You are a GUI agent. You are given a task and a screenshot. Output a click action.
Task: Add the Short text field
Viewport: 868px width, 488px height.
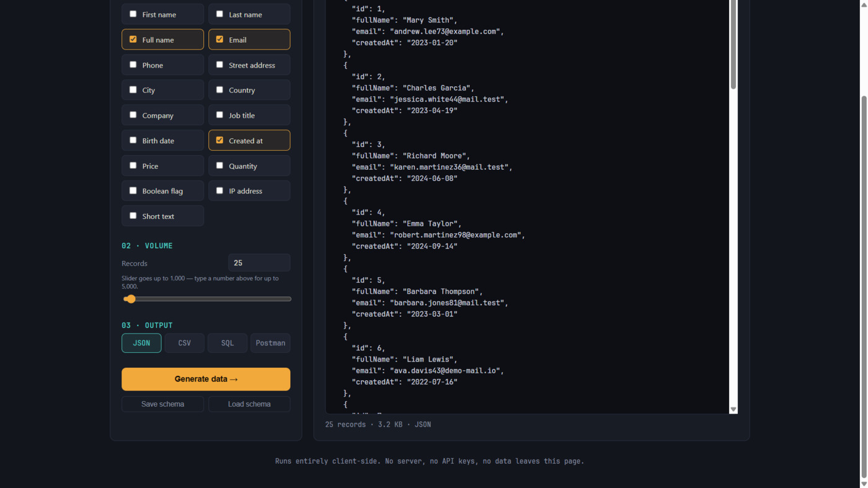(x=133, y=216)
